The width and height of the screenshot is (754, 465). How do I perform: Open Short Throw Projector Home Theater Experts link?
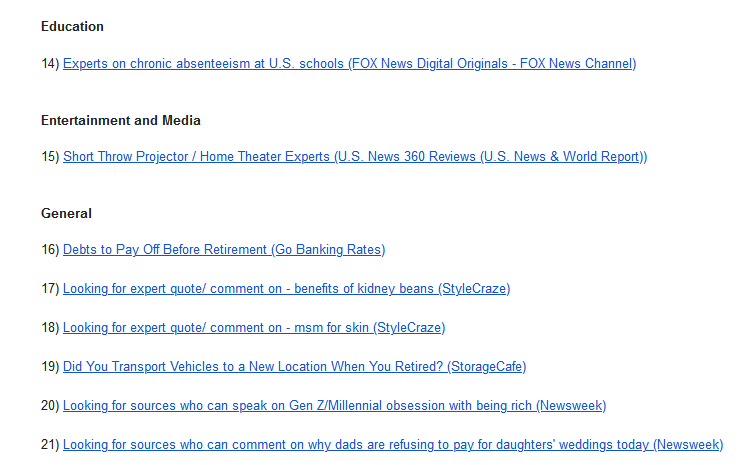[355, 156]
